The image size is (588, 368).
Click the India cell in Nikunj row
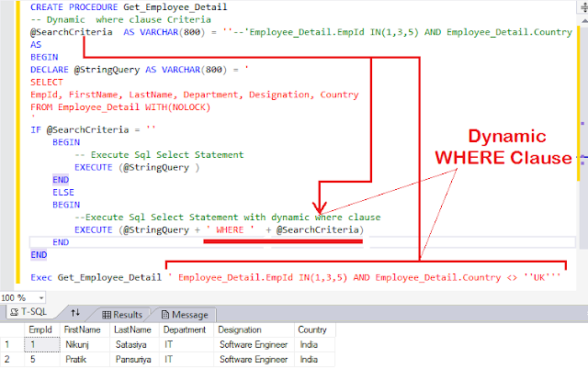tap(314, 344)
